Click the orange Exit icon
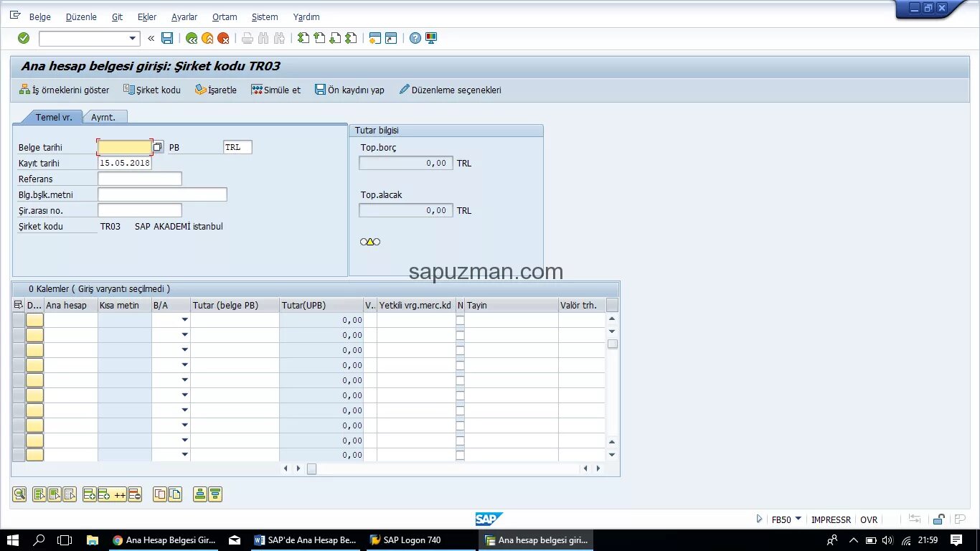This screenshot has height=551, width=980. tap(207, 38)
